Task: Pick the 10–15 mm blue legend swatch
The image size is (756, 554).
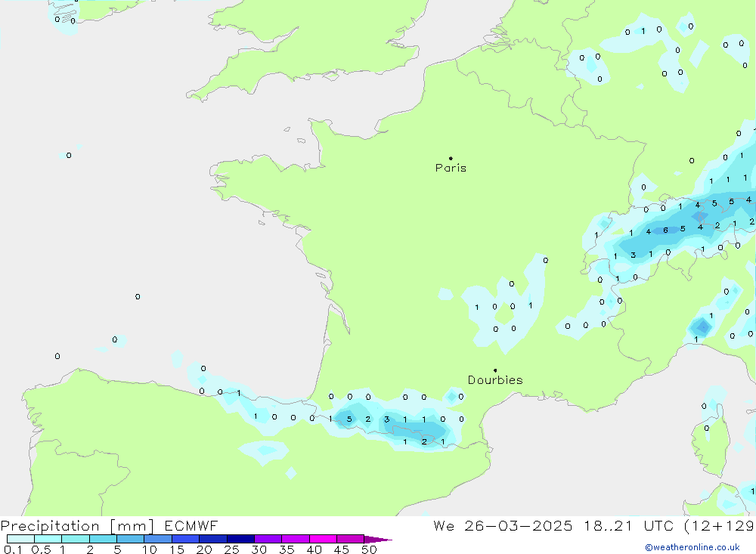Action: pyautogui.click(x=158, y=539)
